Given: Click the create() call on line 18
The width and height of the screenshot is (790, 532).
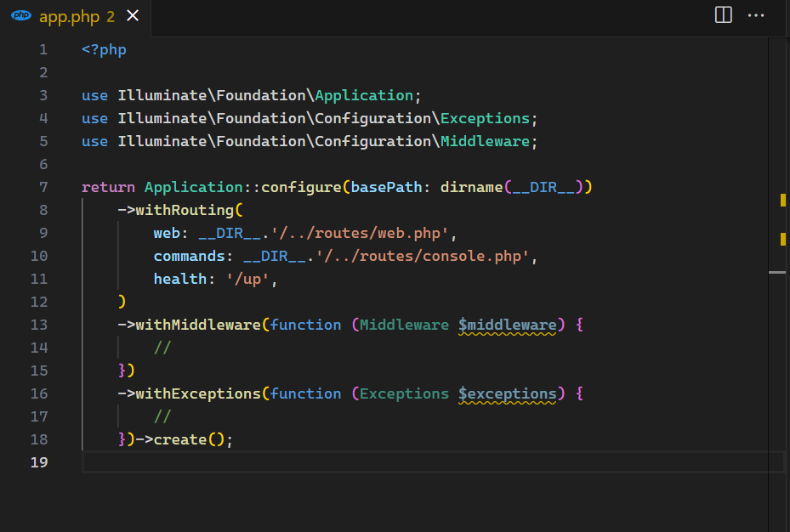Looking at the screenshot, I should point(189,439).
